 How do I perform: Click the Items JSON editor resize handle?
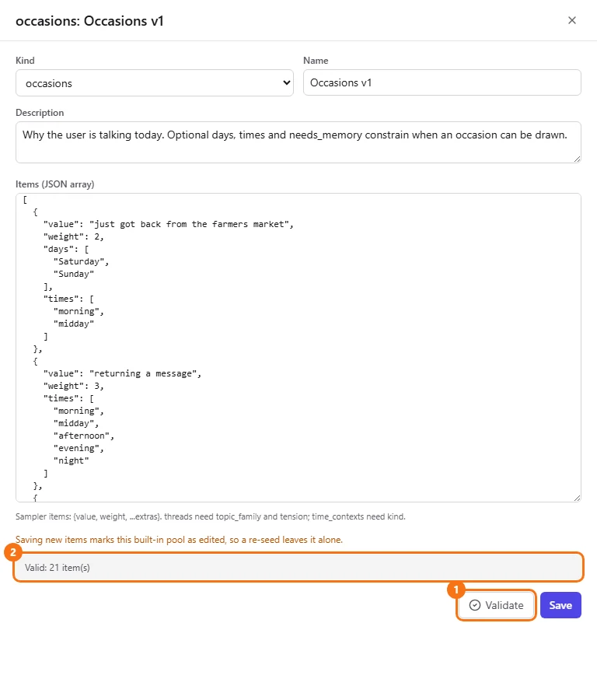click(x=577, y=499)
